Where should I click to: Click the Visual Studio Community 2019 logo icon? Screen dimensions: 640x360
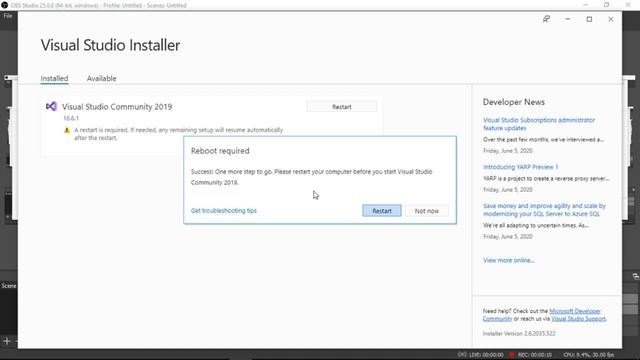point(51,107)
